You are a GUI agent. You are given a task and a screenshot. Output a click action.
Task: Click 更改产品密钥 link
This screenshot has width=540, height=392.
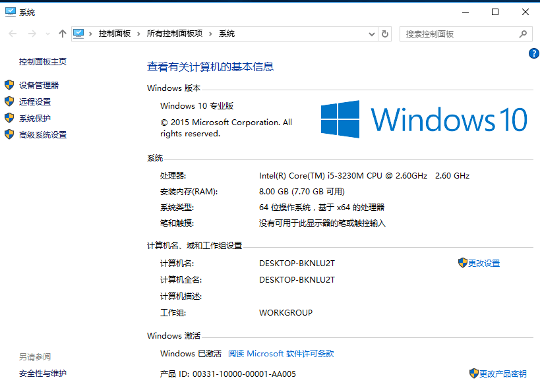pos(503,374)
